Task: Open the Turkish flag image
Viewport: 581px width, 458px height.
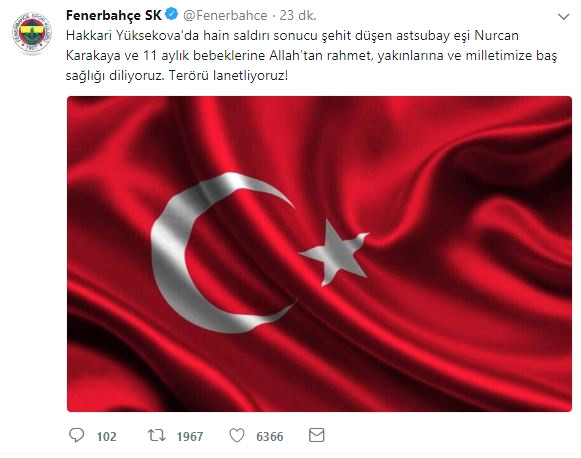Action: [319, 254]
